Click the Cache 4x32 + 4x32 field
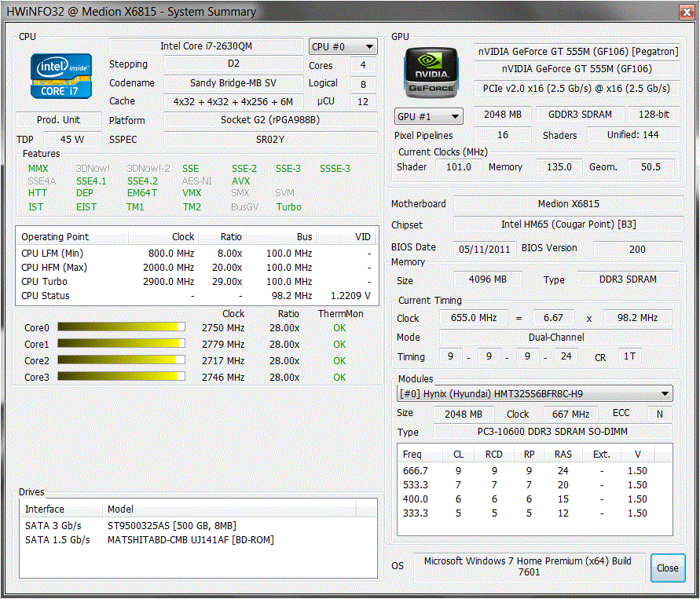700x599 pixels. [x=233, y=102]
